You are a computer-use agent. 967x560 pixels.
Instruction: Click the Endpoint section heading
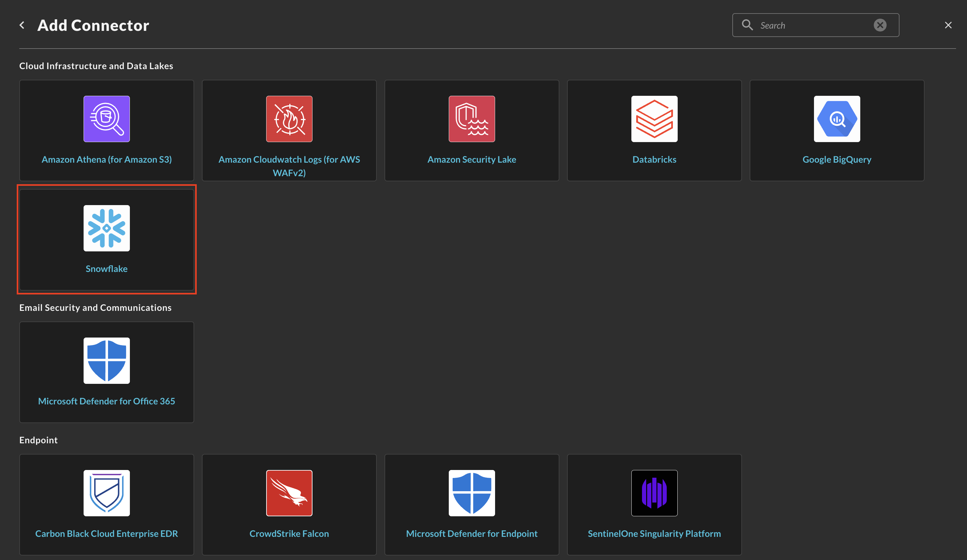point(38,440)
